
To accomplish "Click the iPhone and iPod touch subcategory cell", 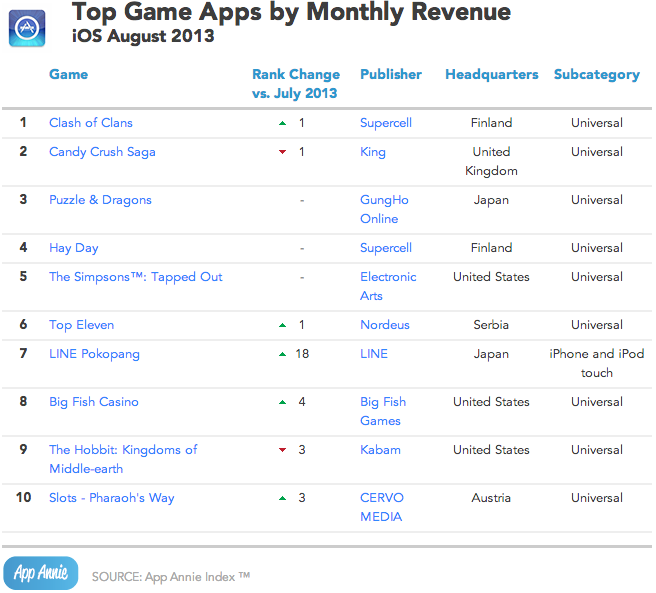I will pos(597,363).
